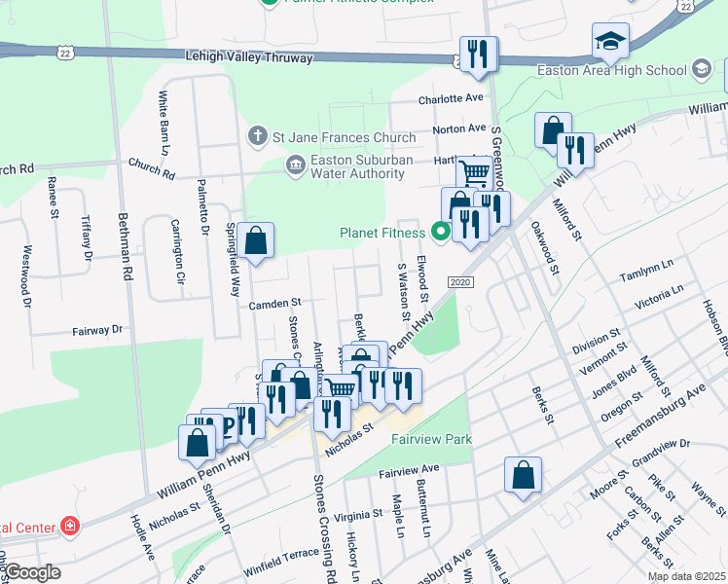This screenshot has width=728, height=584.
Task: Click the restaurant marker on Nicholas St label
Action: click(333, 416)
